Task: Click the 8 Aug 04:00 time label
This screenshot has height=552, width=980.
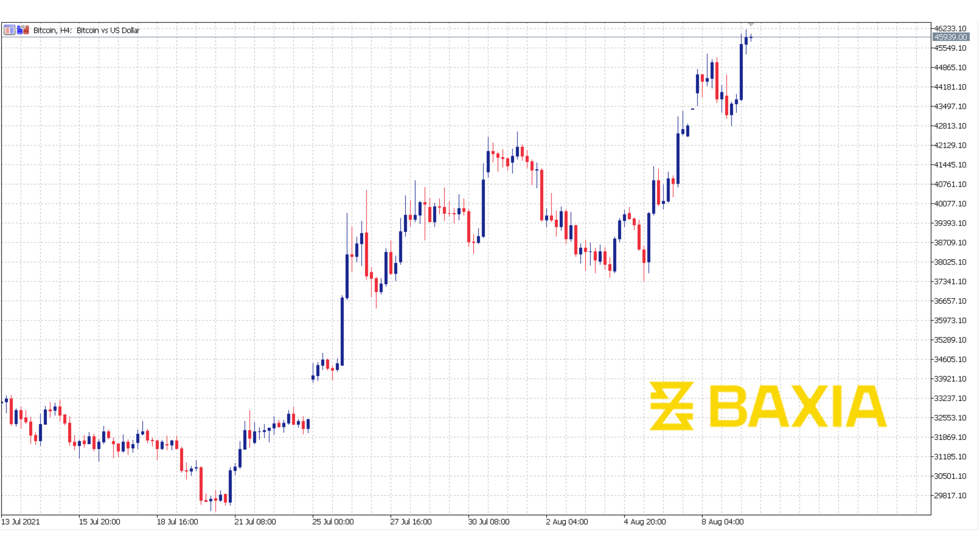Action: [x=722, y=522]
